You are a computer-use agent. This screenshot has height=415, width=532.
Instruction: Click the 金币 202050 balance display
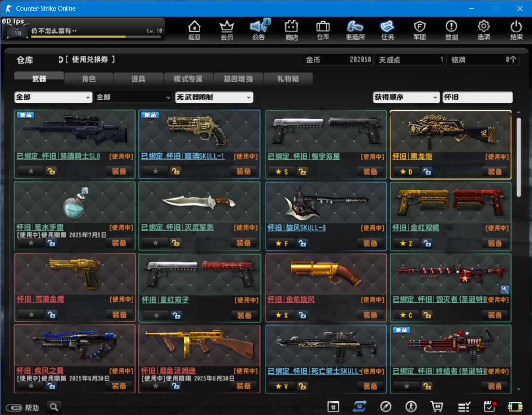coord(338,60)
